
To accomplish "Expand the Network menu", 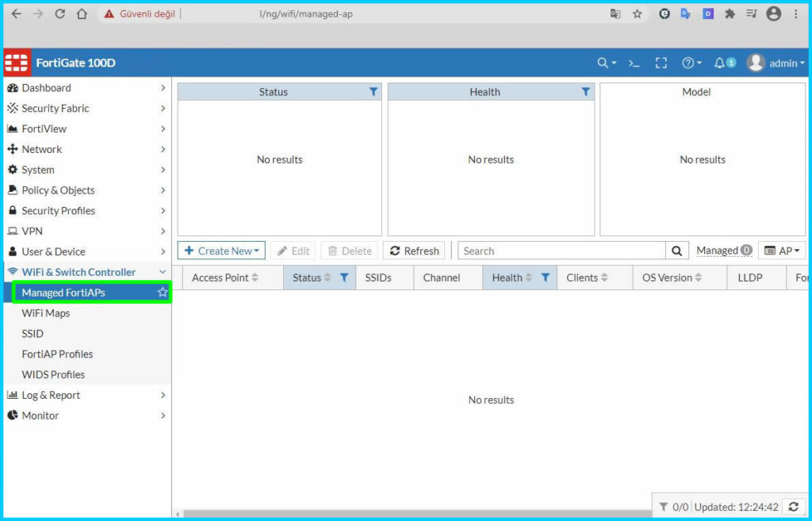I will tap(86, 149).
